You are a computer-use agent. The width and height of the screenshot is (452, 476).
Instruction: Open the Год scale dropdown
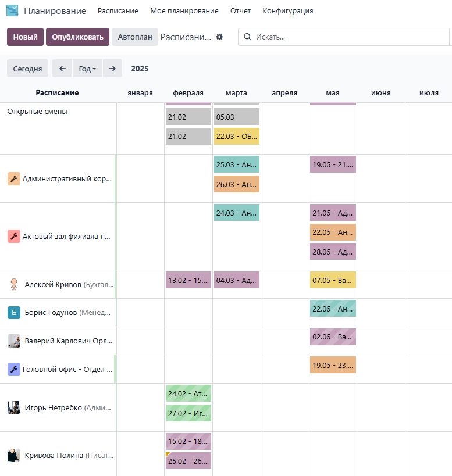pyautogui.click(x=87, y=69)
